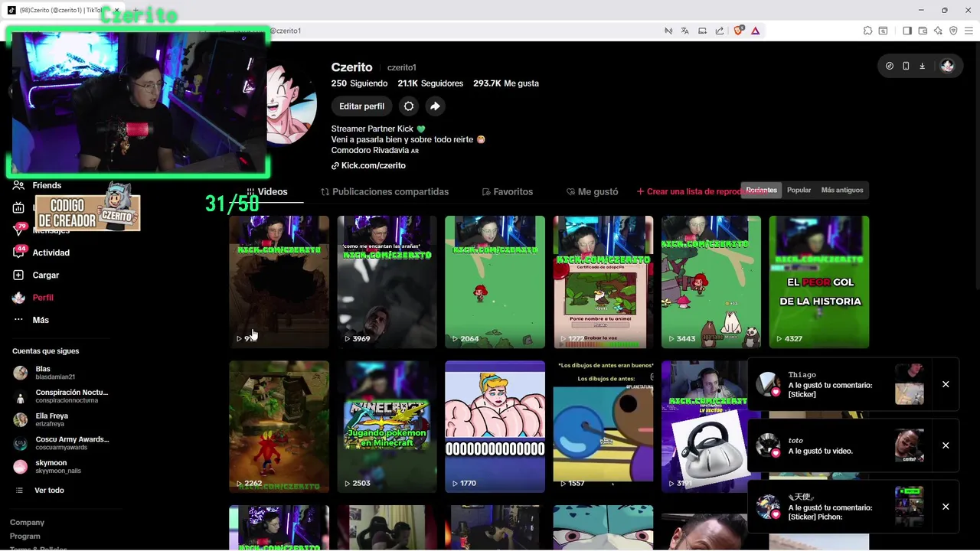Click the Más three-dots icon
Viewport: 980px width, 551px height.
(18, 320)
